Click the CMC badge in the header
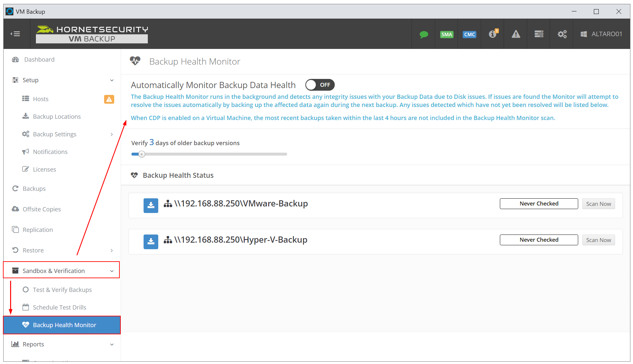Image resolution: width=633 pixels, height=364 pixels. coord(469,34)
